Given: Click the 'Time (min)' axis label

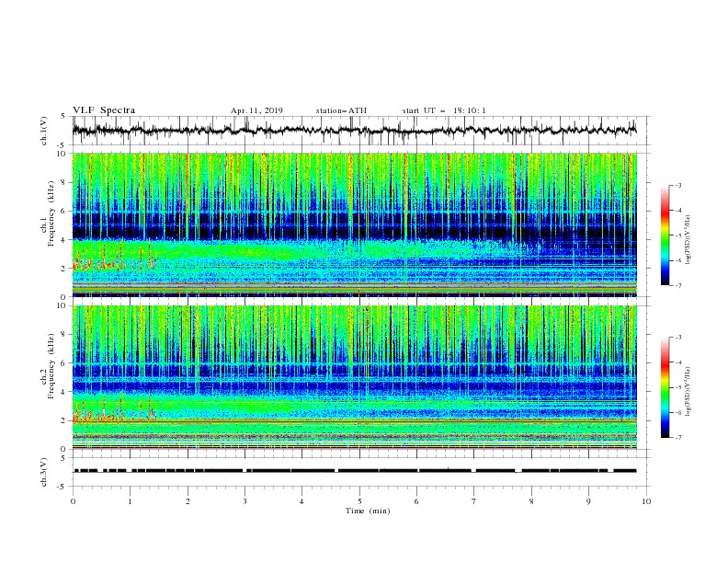Looking at the screenshot, I should point(368,511).
